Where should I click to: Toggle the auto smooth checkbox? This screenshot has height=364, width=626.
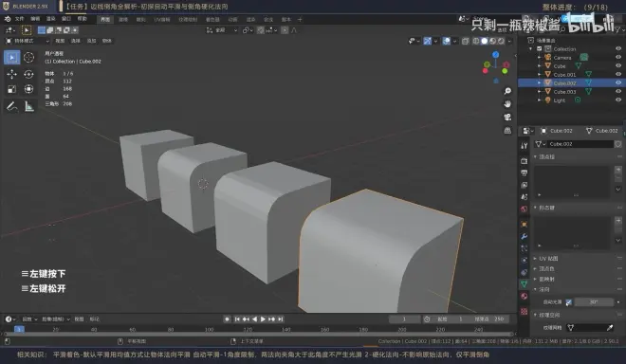[568, 302]
